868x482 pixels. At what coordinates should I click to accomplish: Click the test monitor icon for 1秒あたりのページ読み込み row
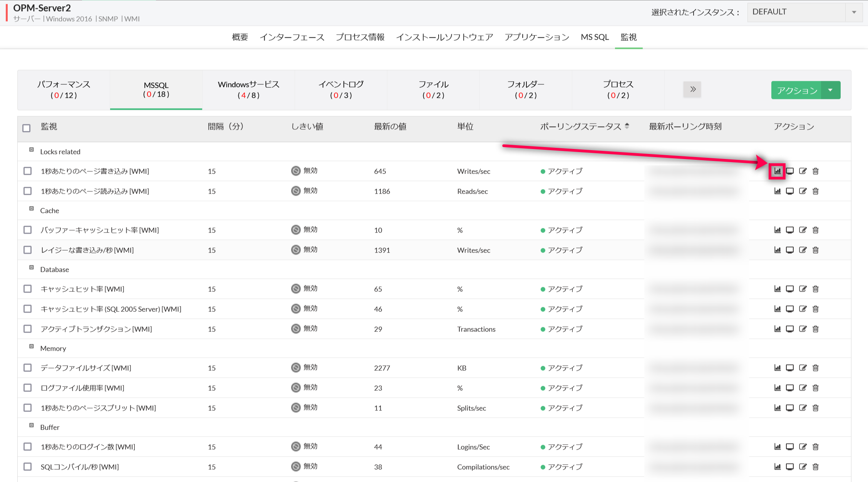[790, 191]
